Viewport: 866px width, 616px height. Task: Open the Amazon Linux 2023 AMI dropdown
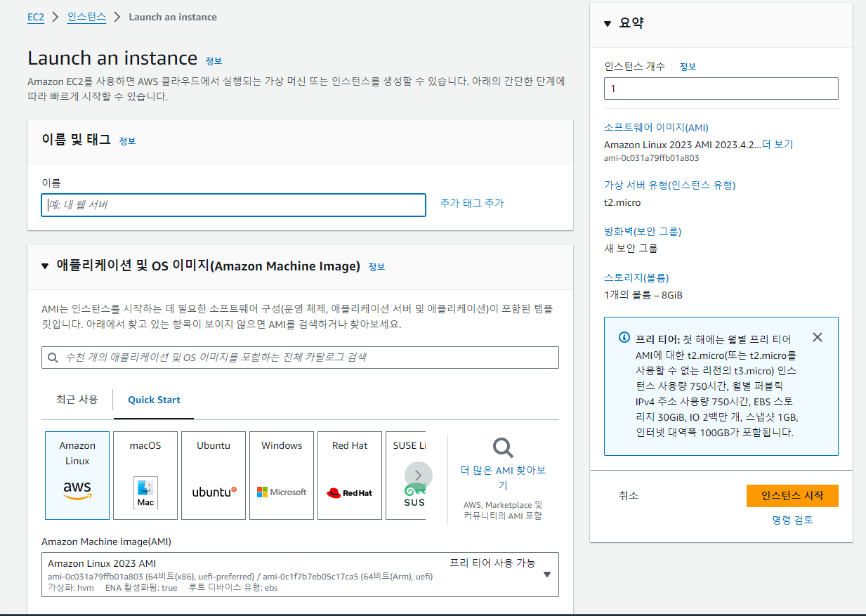pyautogui.click(x=301, y=575)
